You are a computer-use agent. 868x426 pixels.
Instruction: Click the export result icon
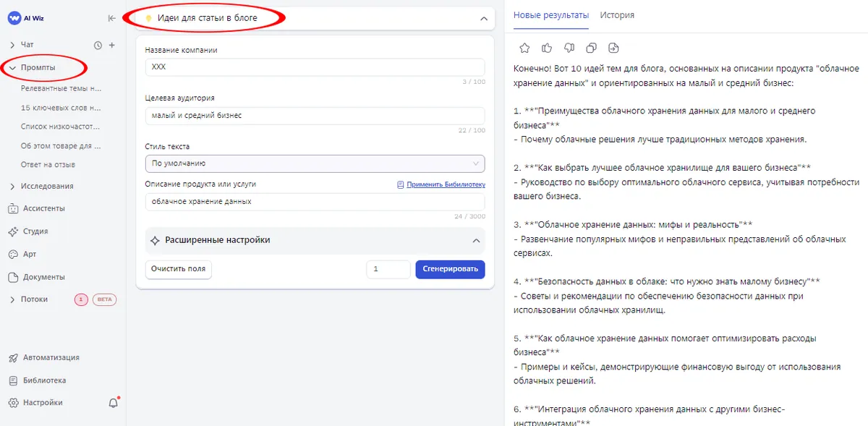pos(614,48)
